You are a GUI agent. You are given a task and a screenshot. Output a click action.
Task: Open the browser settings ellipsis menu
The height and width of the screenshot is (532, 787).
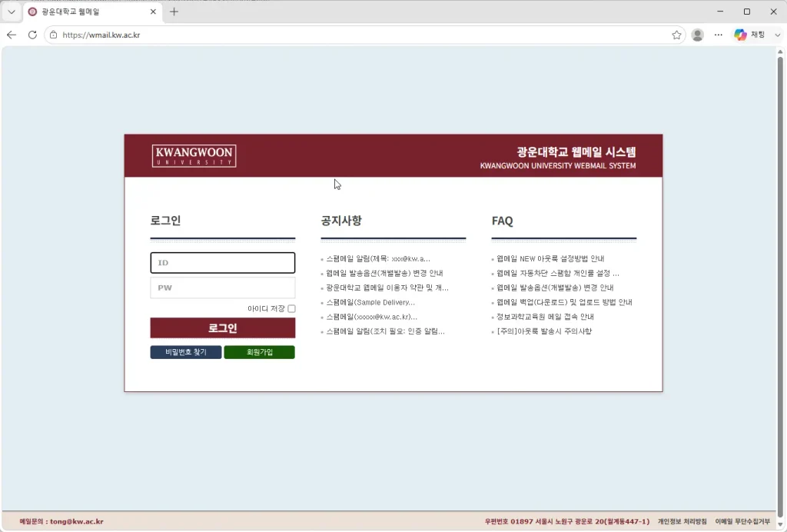tap(719, 35)
